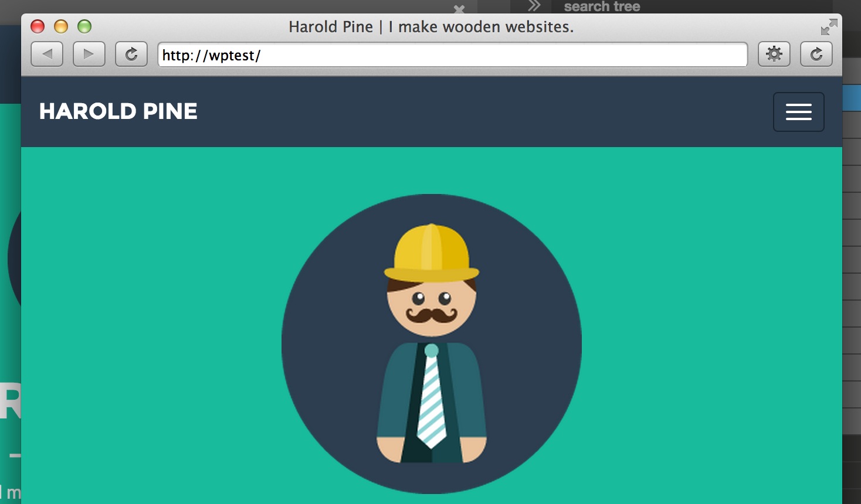The height and width of the screenshot is (504, 861).
Task: Expand the double chevron above the window
Action: pos(534,6)
